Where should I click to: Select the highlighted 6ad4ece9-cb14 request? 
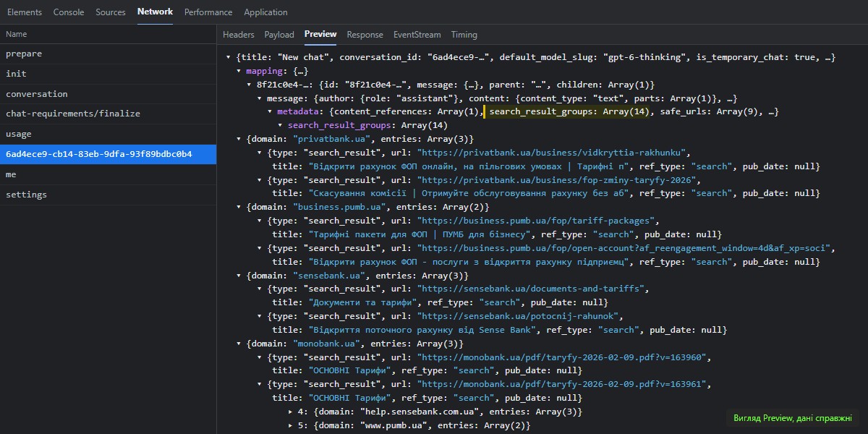pyautogui.click(x=108, y=154)
